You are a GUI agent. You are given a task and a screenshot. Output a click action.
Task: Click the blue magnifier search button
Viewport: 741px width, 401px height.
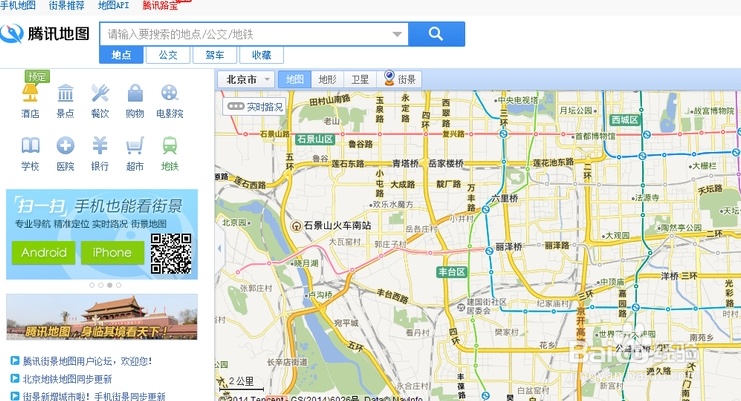point(436,34)
